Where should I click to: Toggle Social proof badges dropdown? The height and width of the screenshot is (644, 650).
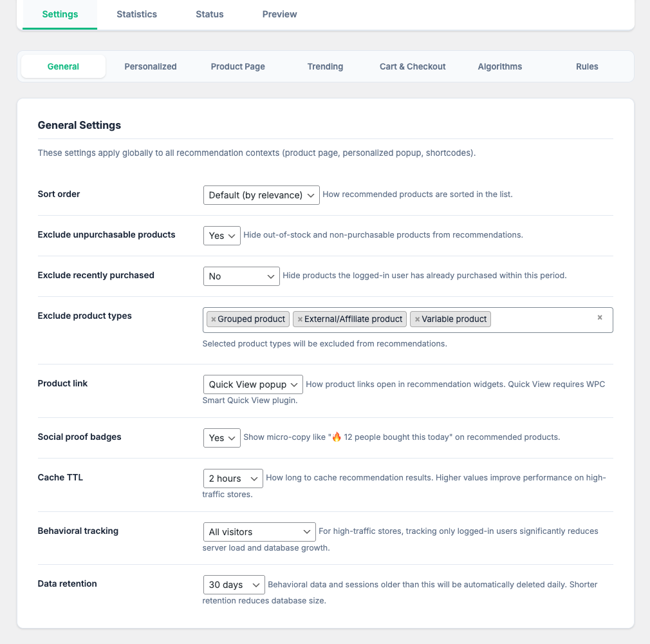tap(221, 438)
